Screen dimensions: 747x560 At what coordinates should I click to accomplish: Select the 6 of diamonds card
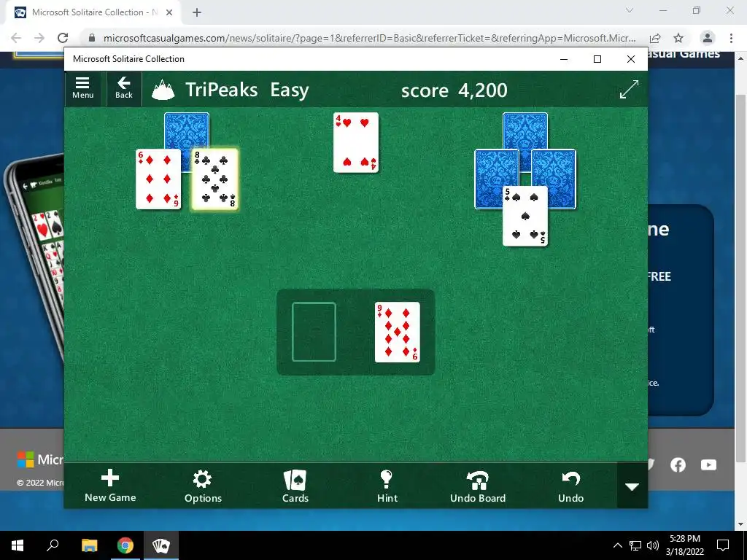coord(158,179)
